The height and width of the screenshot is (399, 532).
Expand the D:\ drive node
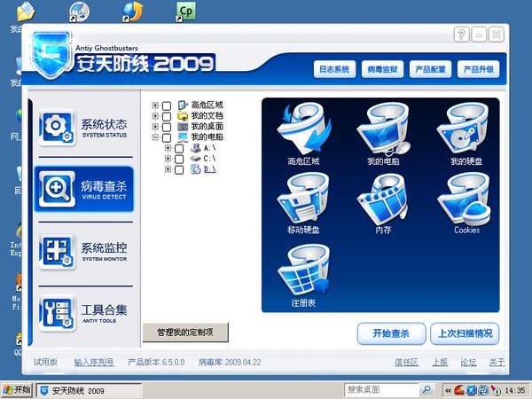point(168,169)
